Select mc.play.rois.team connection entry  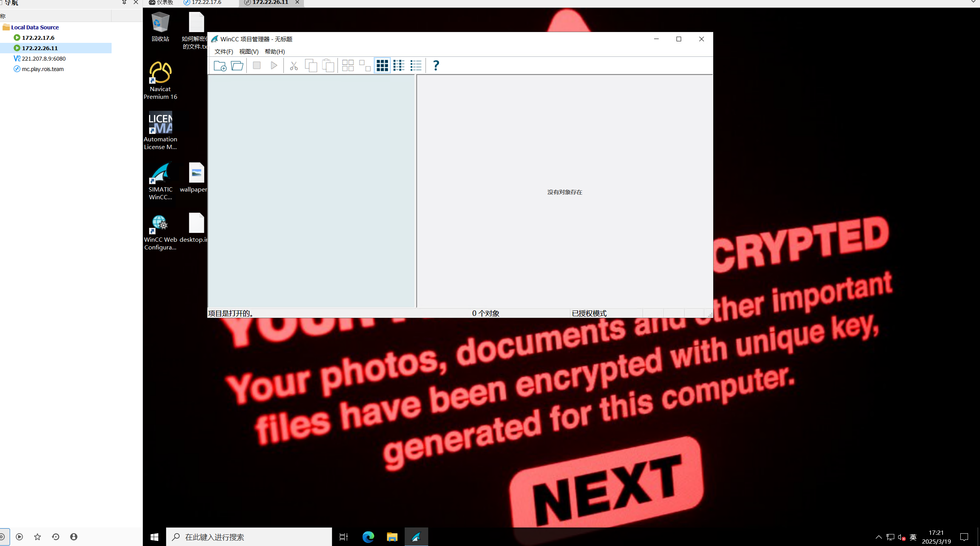click(42, 69)
